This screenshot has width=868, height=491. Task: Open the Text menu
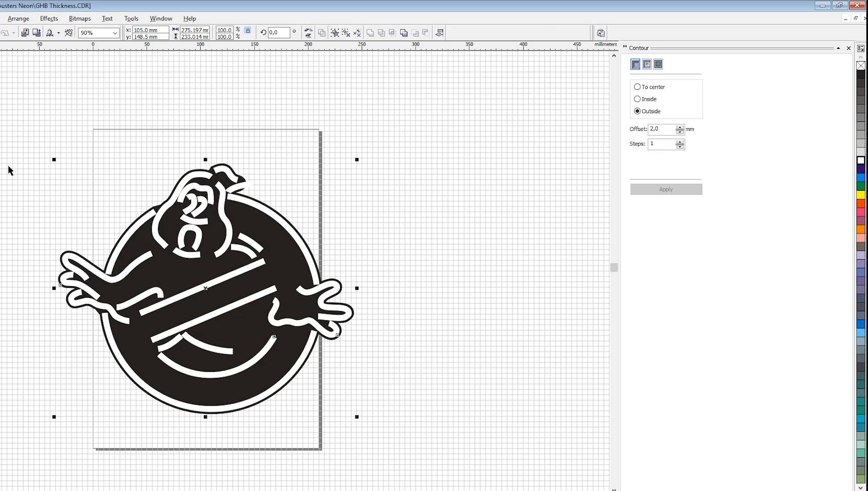[107, 18]
